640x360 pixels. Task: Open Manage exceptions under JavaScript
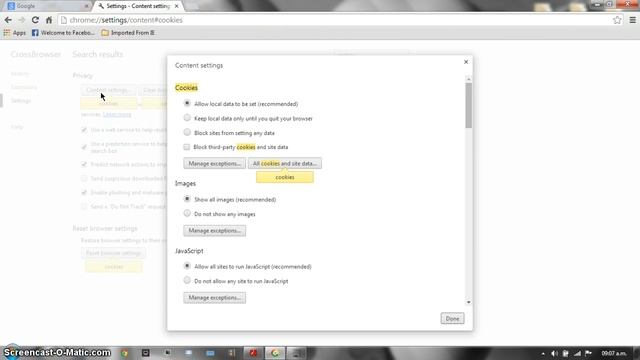[x=214, y=298]
